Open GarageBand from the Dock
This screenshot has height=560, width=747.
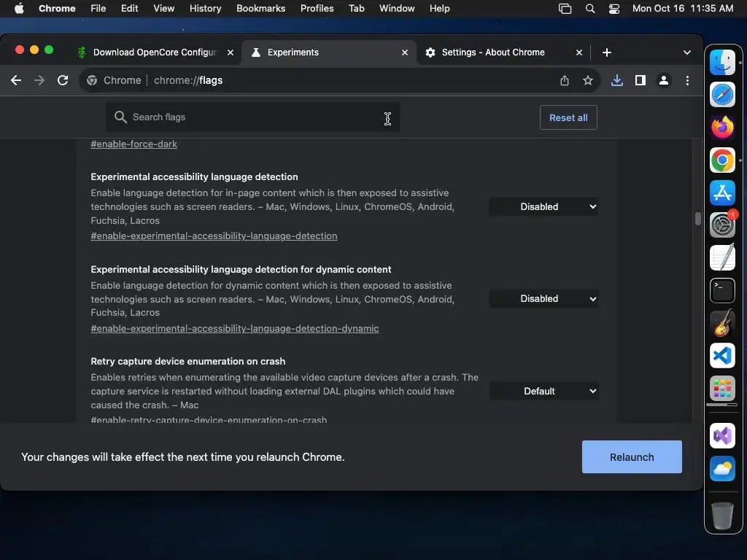722,323
